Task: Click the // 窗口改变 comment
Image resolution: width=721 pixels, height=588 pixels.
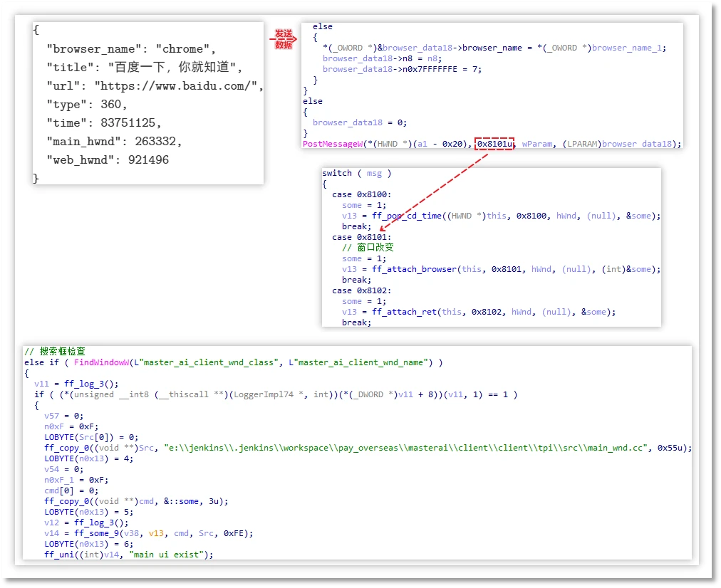Action: tap(368, 248)
